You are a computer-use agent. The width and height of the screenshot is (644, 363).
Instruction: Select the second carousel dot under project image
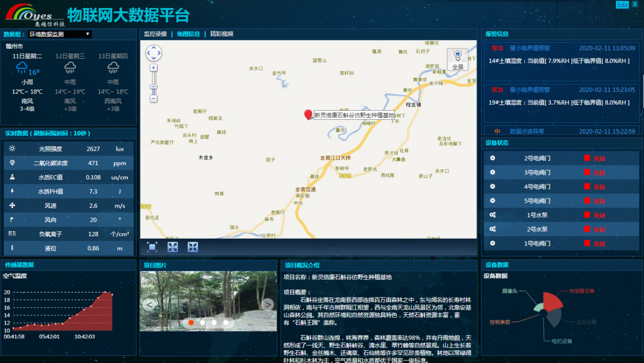203,322
